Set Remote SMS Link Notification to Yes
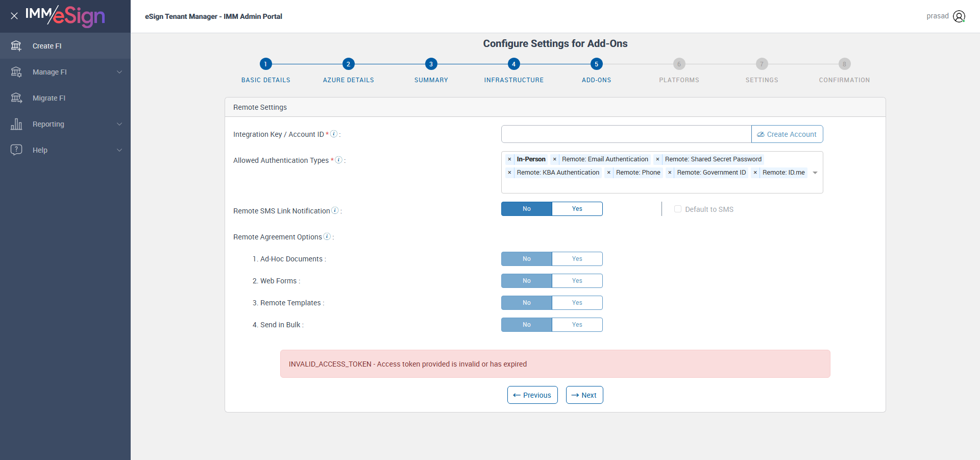 pos(577,209)
